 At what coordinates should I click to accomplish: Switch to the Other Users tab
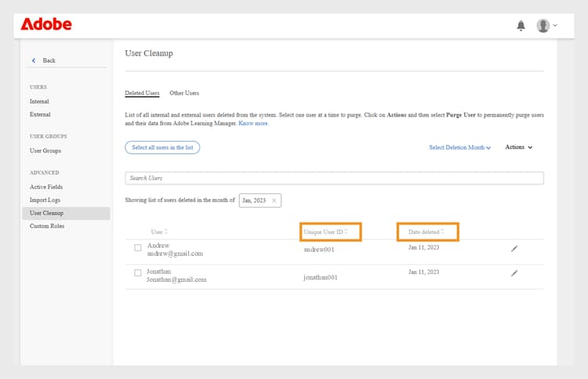[184, 93]
